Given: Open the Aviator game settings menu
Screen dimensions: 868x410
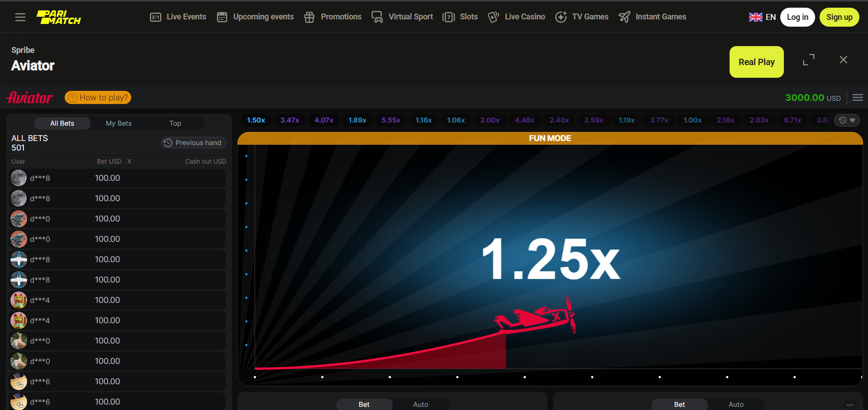Looking at the screenshot, I should pos(858,98).
